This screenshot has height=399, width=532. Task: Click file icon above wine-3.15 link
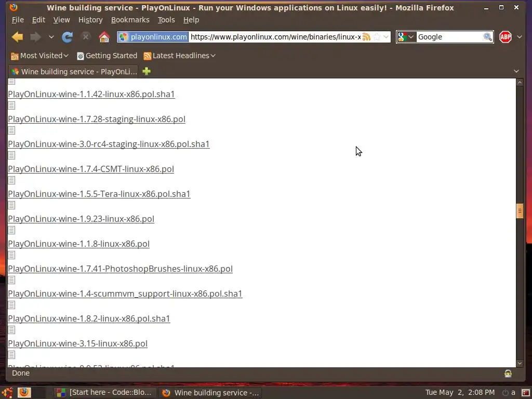click(x=11, y=330)
